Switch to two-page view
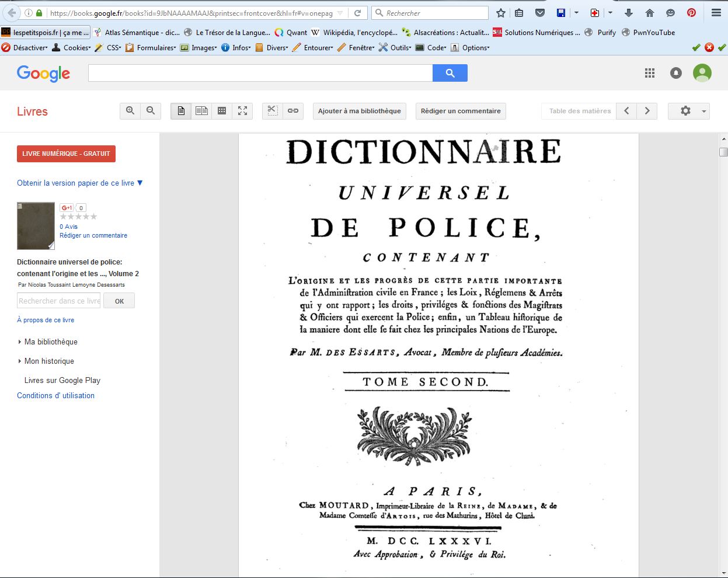 [x=201, y=111]
